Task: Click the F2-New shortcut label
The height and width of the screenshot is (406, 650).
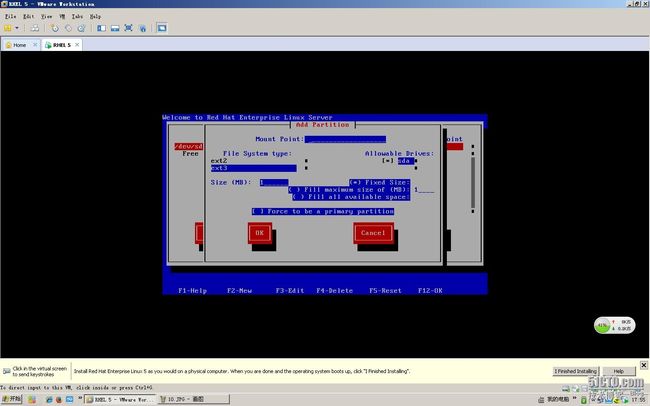Action: point(239,291)
